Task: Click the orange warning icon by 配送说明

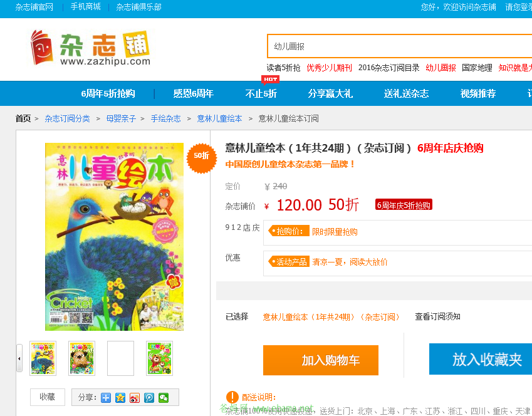Action: (232, 397)
